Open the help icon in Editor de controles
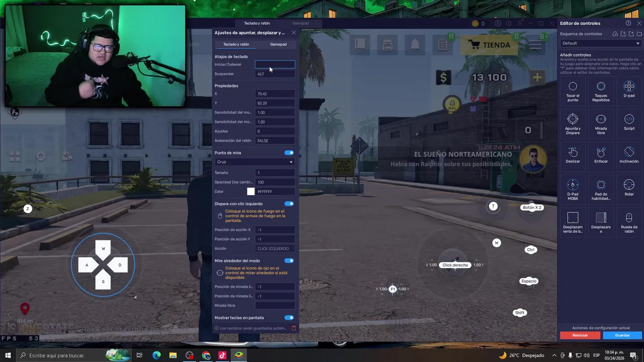The image size is (644, 362). tap(628, 23)
